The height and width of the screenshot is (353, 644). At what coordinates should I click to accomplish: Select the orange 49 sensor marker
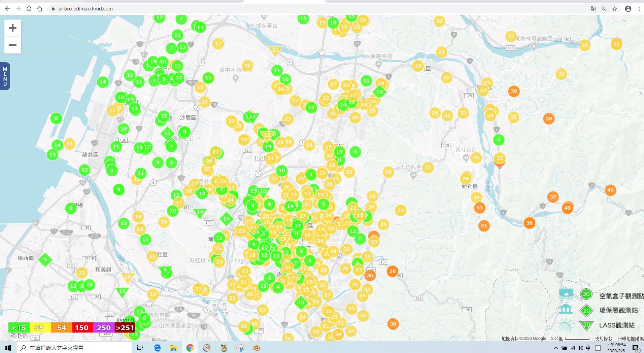[x=610, y=190]
